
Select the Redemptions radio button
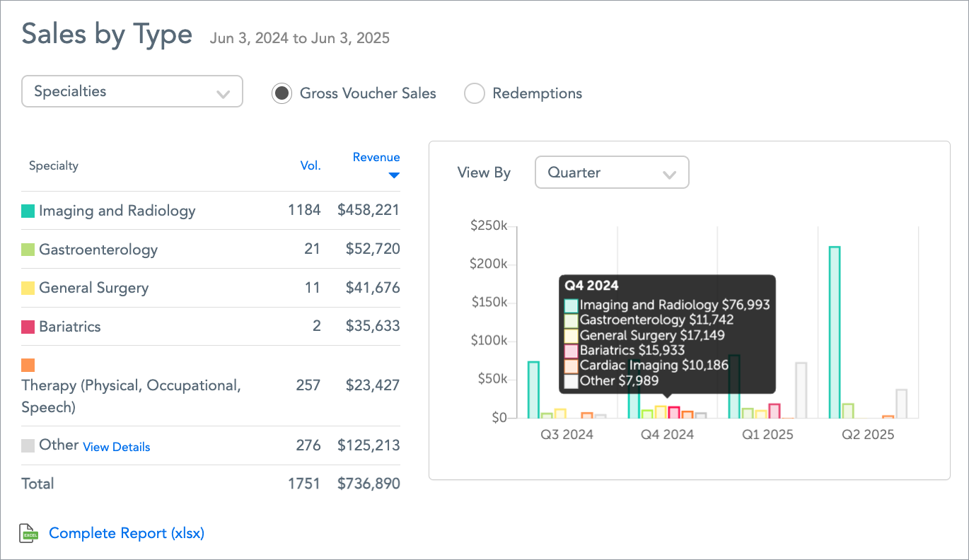point(474,93)
